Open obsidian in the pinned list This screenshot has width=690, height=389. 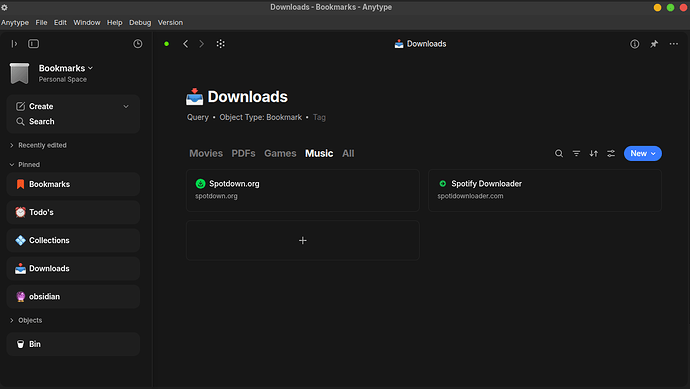(x=73, y=297)
